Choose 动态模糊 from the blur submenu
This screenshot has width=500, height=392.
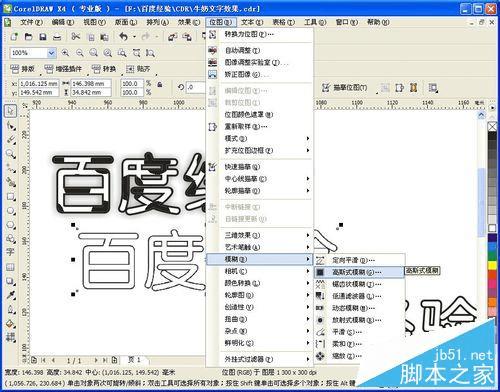point(360,308)
